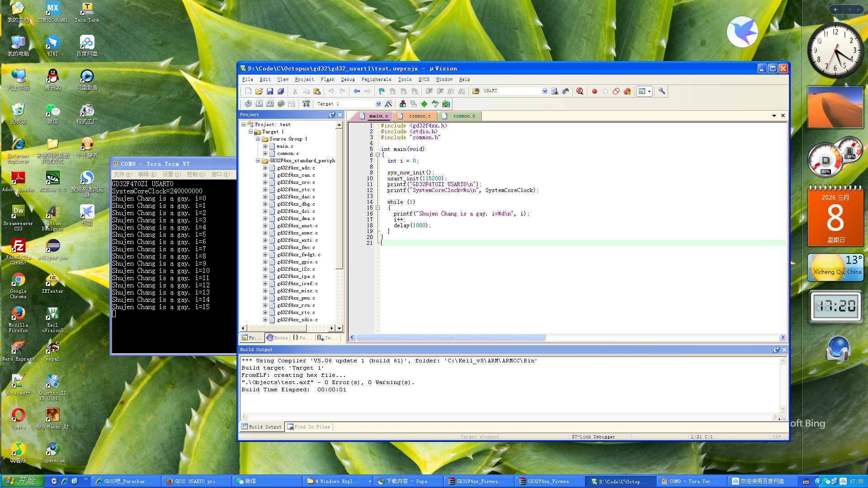Switch to the common.c editor tab

pos(419,116)
